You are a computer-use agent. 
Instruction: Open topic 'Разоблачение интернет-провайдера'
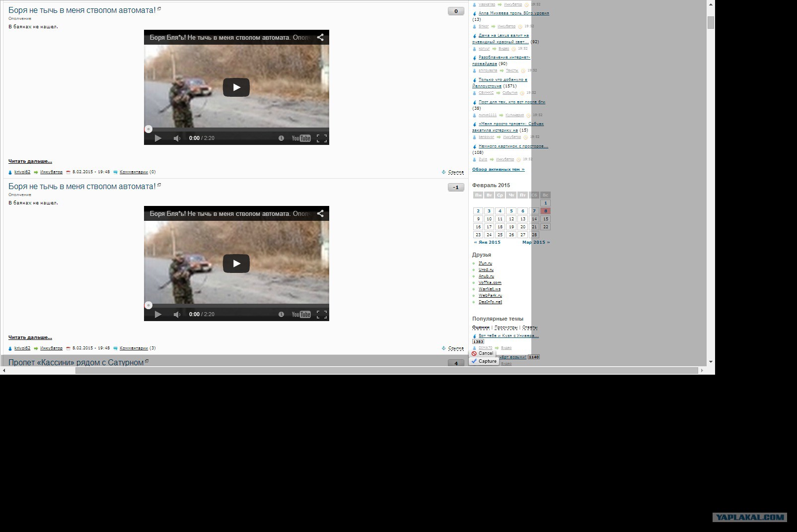[502, 61]
